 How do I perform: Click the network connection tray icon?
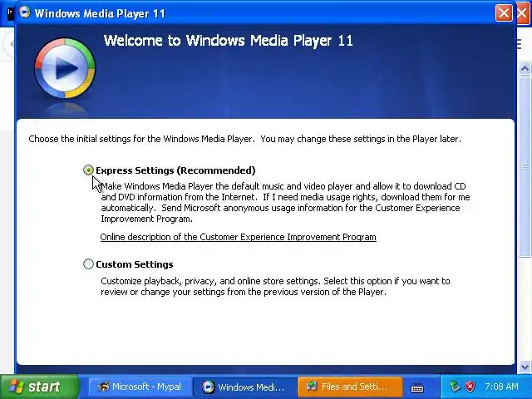point(455,387)
